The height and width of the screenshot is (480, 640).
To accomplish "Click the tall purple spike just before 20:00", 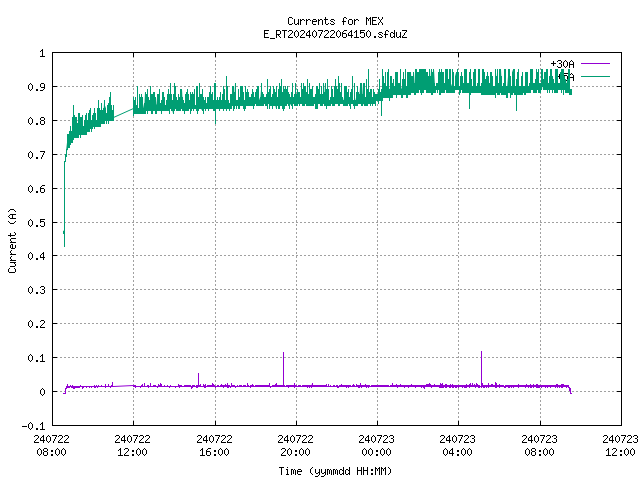I will click(x=283, y=368).
